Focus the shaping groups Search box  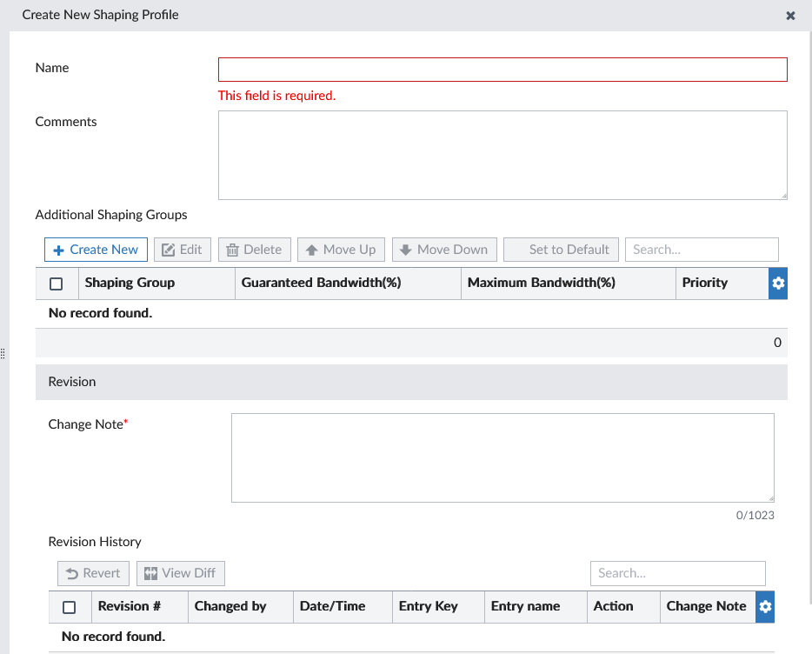pyautogui.click(x=702, y=250)
